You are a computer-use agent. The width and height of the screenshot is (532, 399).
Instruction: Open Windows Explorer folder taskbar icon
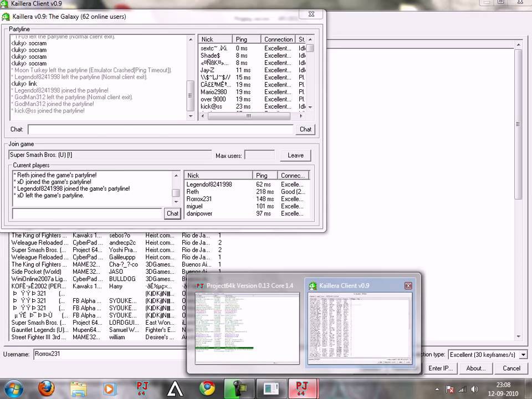78,389
